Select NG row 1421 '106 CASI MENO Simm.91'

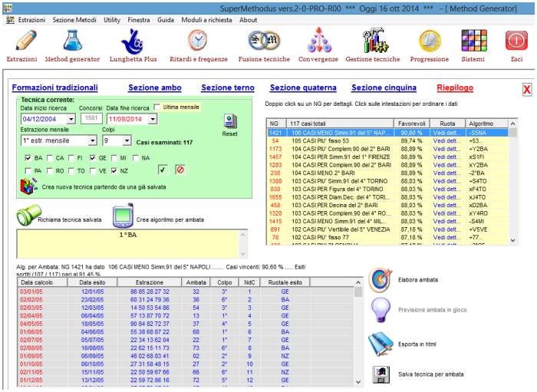click(388, 133)
